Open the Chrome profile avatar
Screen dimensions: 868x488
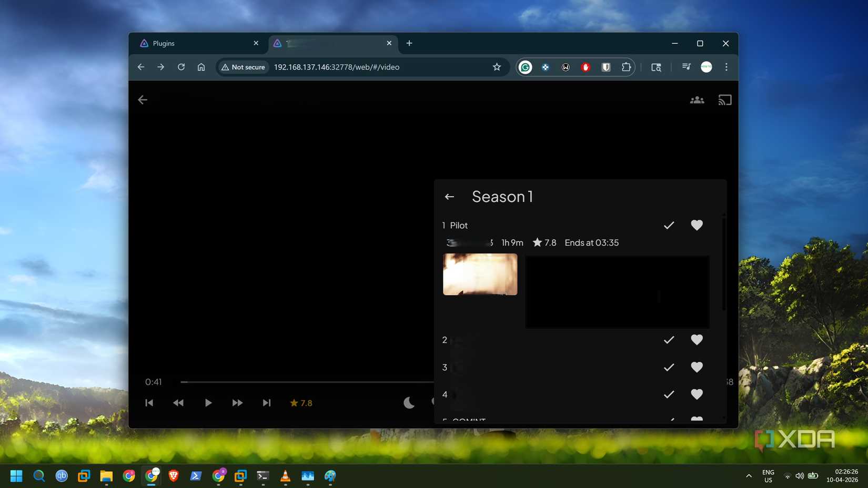click(706, 67)
